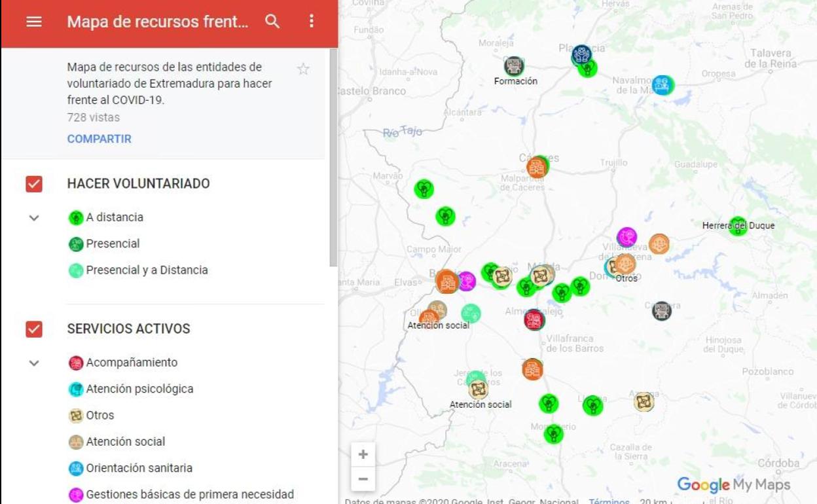Collapse the SERVICIOS ACTIVOS legend list
This screenshot has height=504, width=817.
pos(34,363)
